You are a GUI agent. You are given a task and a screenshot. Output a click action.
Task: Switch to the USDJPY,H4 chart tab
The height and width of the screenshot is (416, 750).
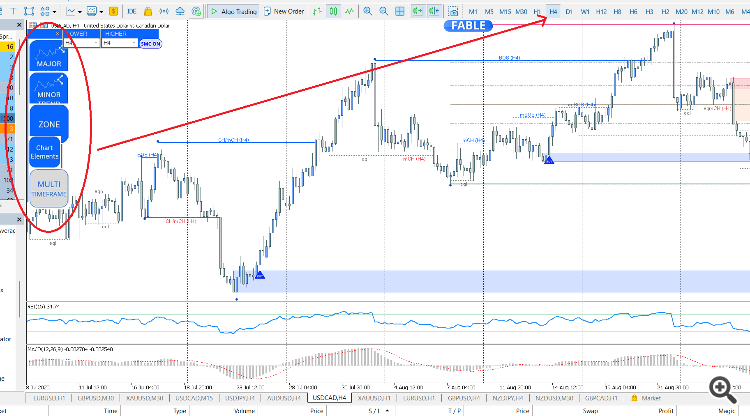point(239,398)
